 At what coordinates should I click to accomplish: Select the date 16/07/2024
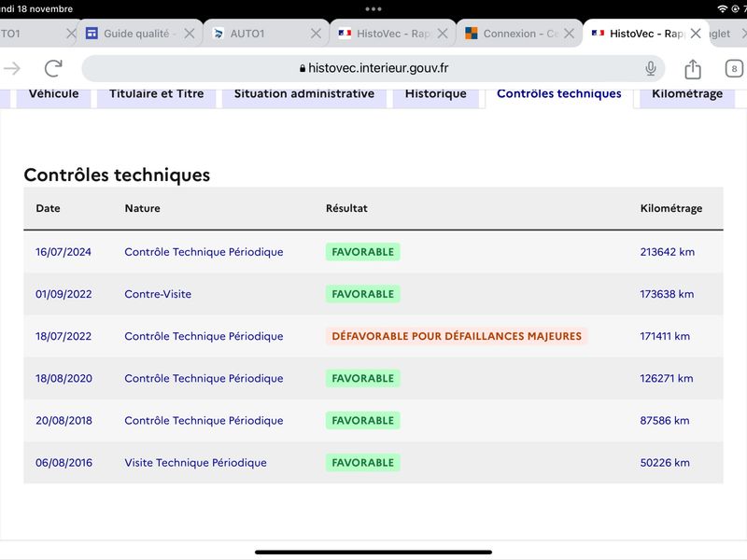tap(63, 252)
